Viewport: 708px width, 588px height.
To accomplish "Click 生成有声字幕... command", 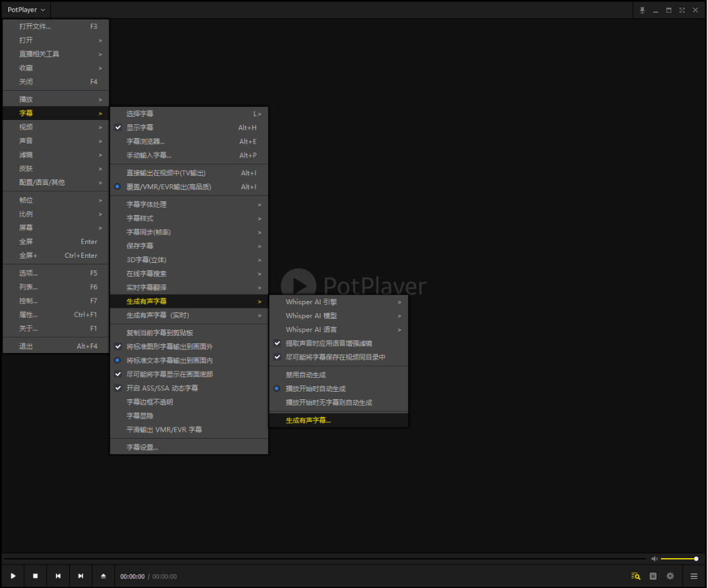I will (x=338, y=420).
